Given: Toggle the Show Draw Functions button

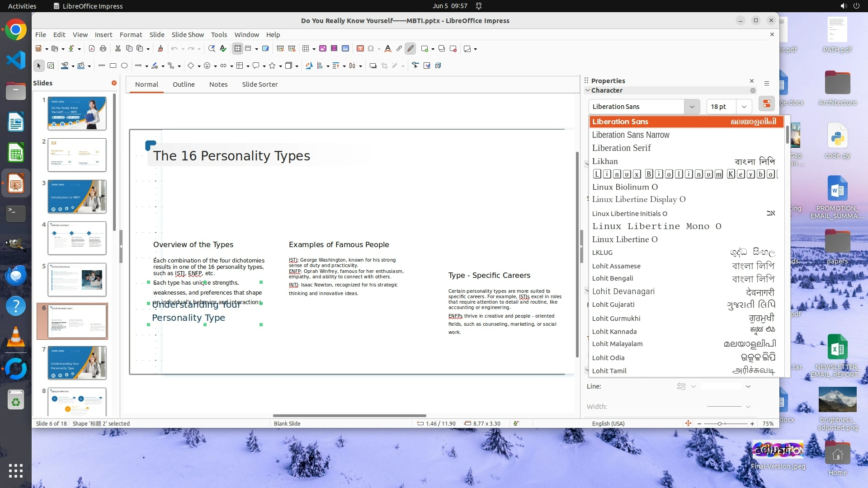Looking at the screenshot, I should coord(410,49).
